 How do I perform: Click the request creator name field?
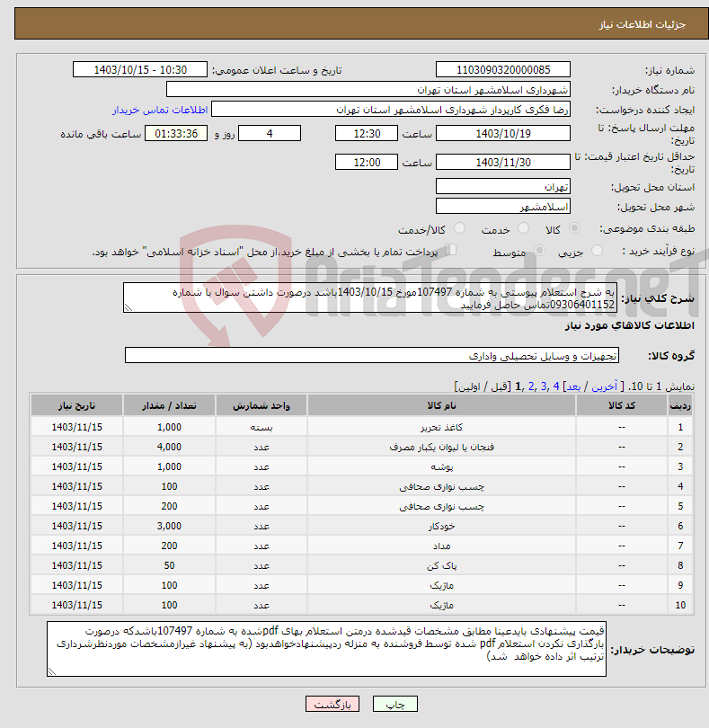click(x=391, y=110)
